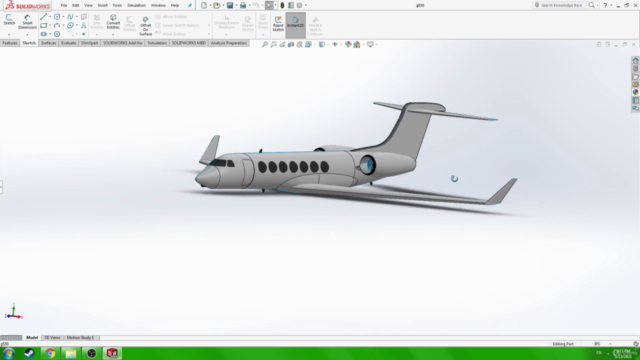Click the Apply Scene icon
The width and height of the screenshot is (640, 360).
click(x=357, y=44)
